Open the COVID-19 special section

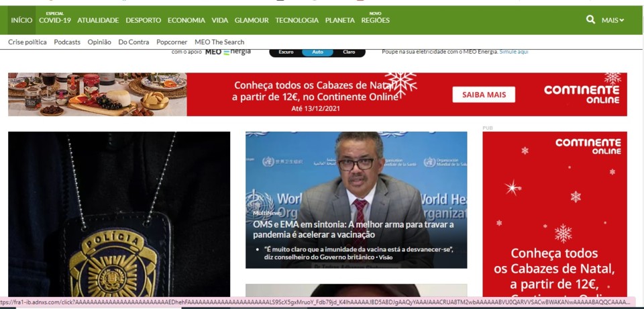pyautogui.click(x=54, y=20)
